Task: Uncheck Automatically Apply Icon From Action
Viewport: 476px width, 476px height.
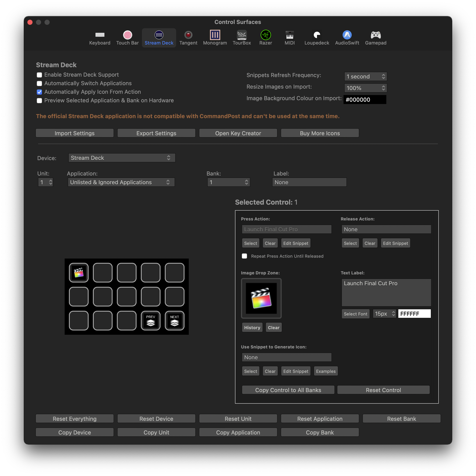Action: (39, 92)
